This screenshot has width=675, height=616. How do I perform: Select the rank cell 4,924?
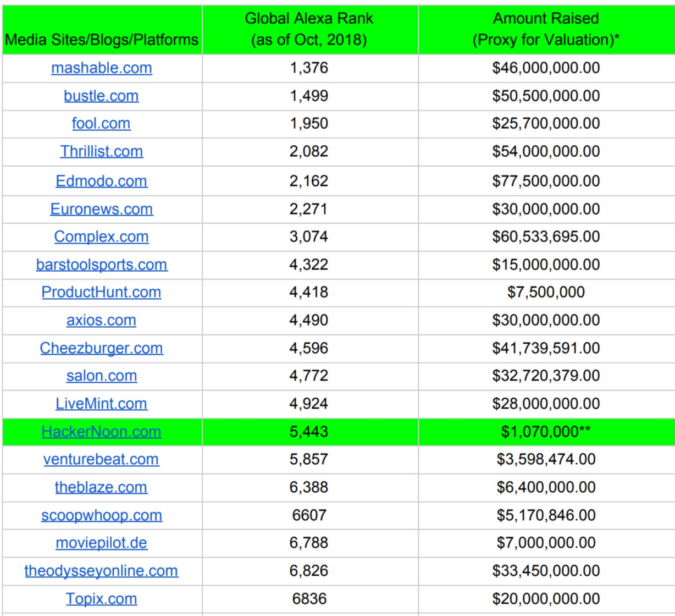[310, 404]
